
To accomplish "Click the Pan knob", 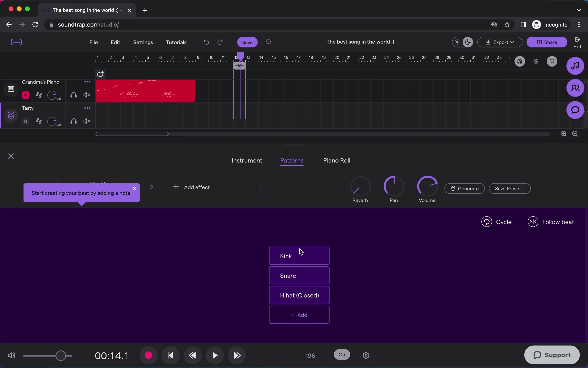I will 394,186.
